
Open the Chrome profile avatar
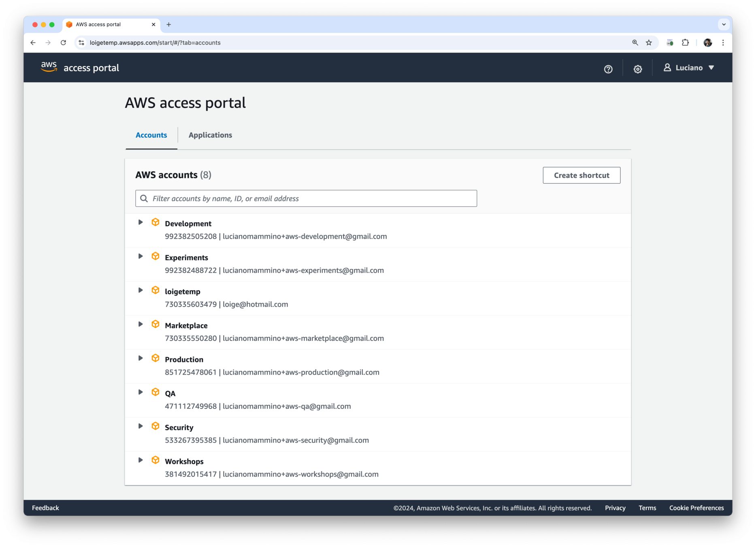707,43
